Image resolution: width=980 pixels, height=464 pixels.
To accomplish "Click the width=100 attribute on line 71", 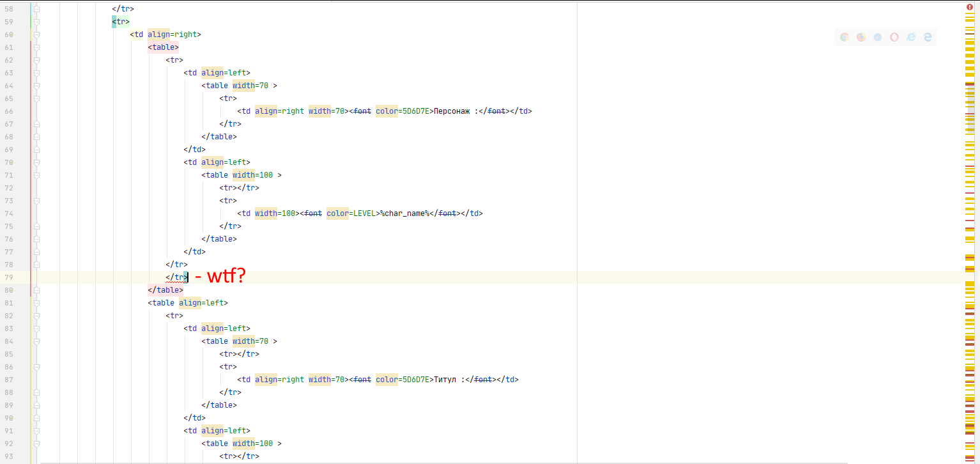I will coord(252,175).
